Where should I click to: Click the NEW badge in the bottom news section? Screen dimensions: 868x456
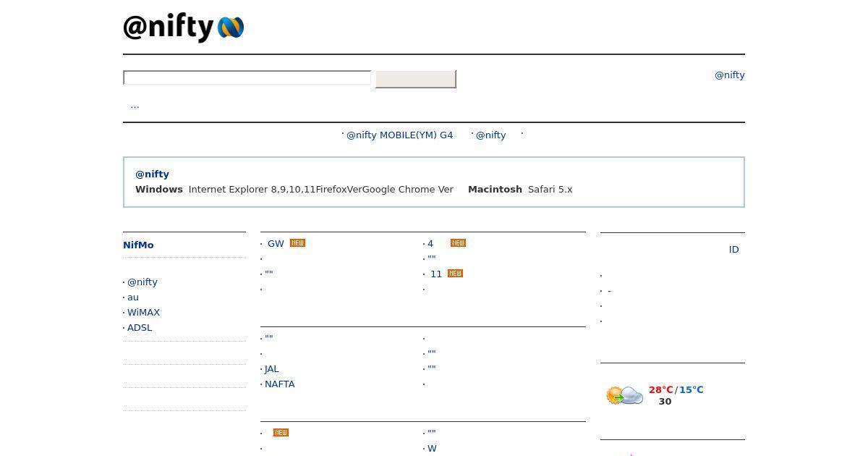pos(281,433)
